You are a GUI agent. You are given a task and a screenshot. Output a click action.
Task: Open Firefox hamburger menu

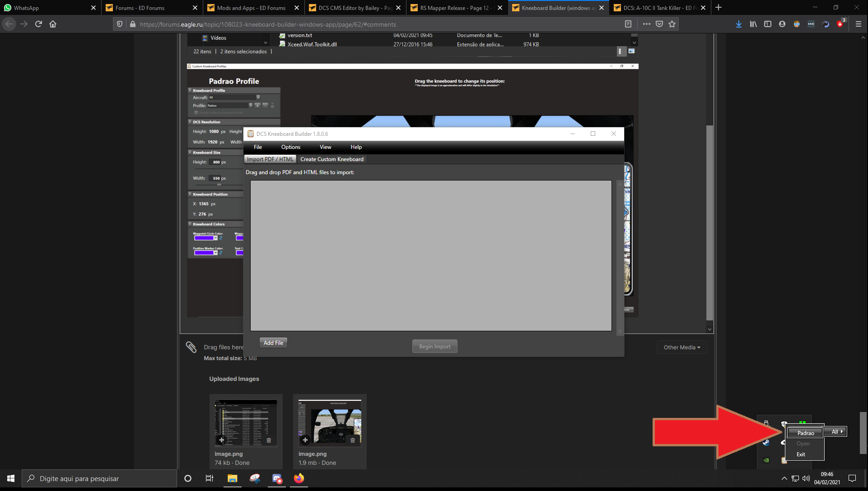(859, 24)
